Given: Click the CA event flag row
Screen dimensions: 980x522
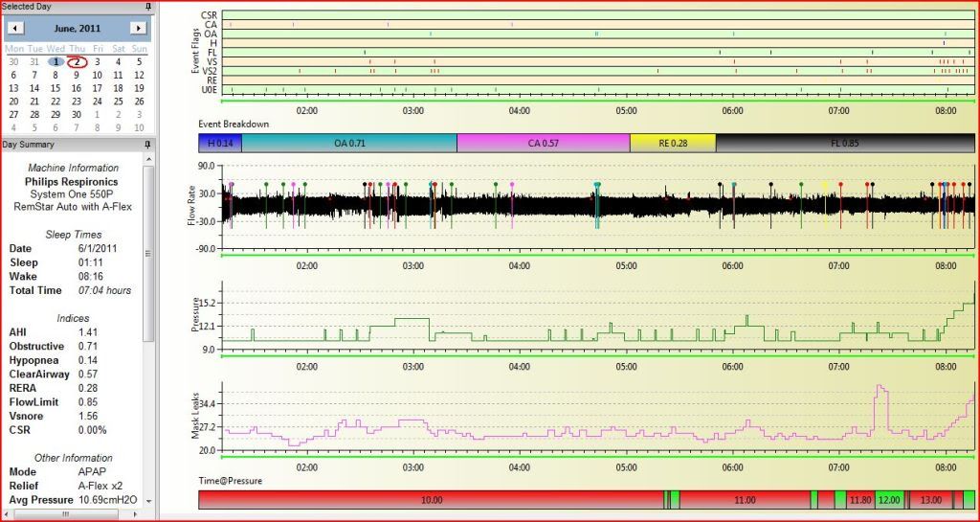Looking at the screenshot, I should (x=598, y=24).
